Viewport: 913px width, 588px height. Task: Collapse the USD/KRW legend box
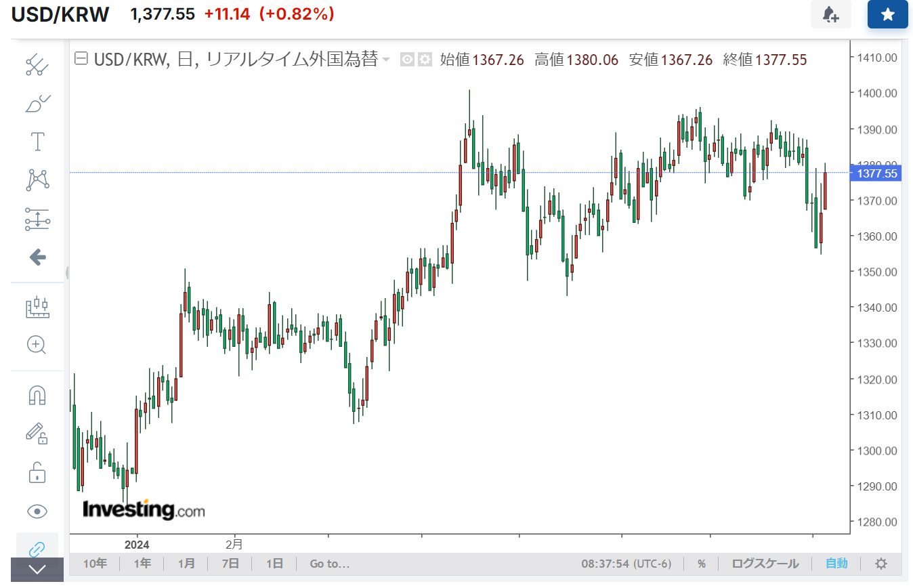pyautogui.click(x=81, y=60)
